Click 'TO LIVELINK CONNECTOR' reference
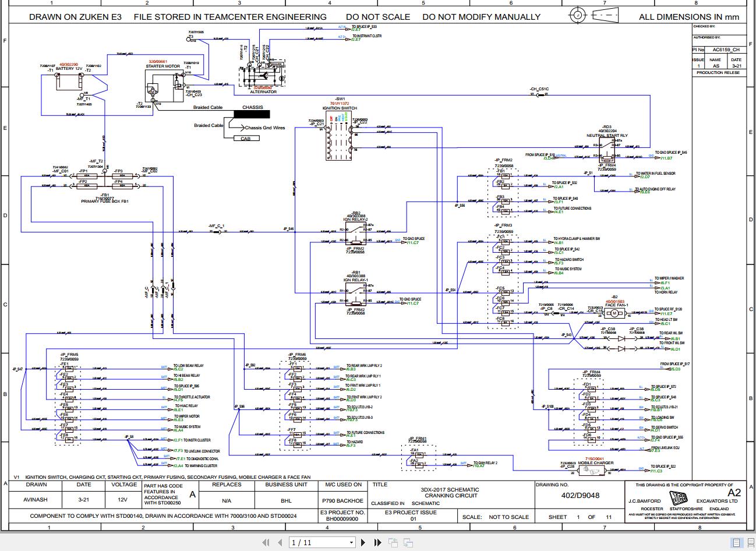 click(202, 451)
